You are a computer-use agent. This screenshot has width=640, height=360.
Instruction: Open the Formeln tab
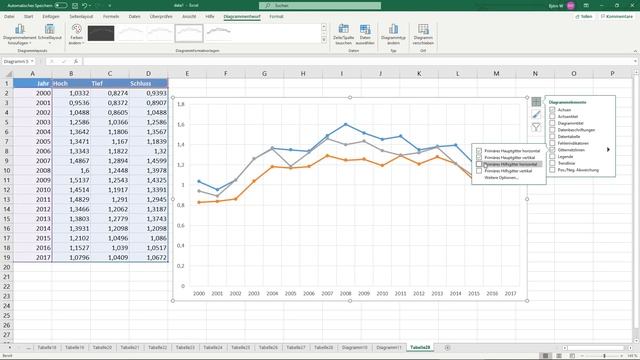click(x=111, y=16)
